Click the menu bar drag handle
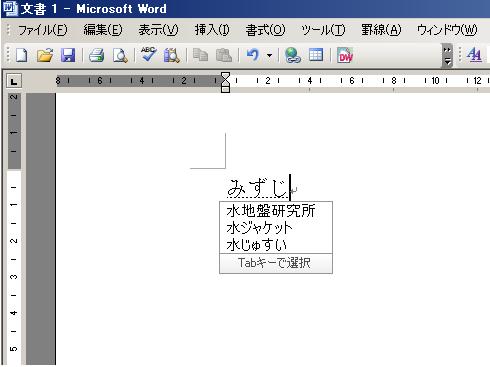This screenshot has width=490, height=367. coord(9,30)
